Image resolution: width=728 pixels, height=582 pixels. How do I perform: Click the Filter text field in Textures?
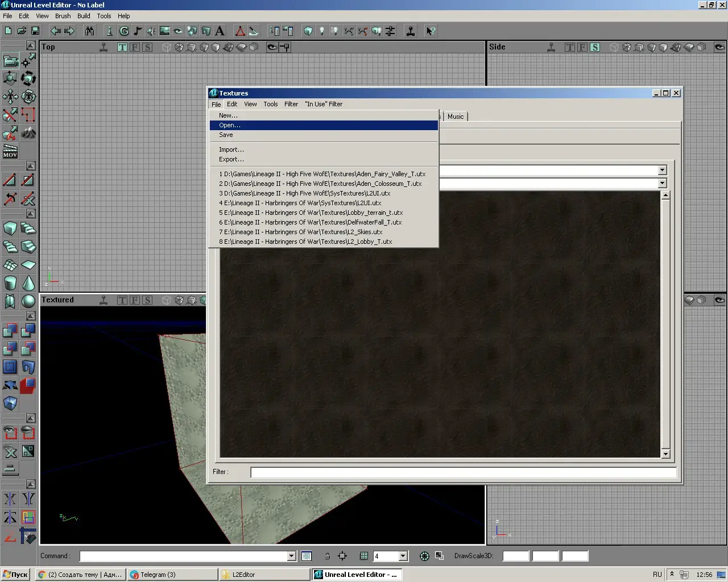[464, 472]
